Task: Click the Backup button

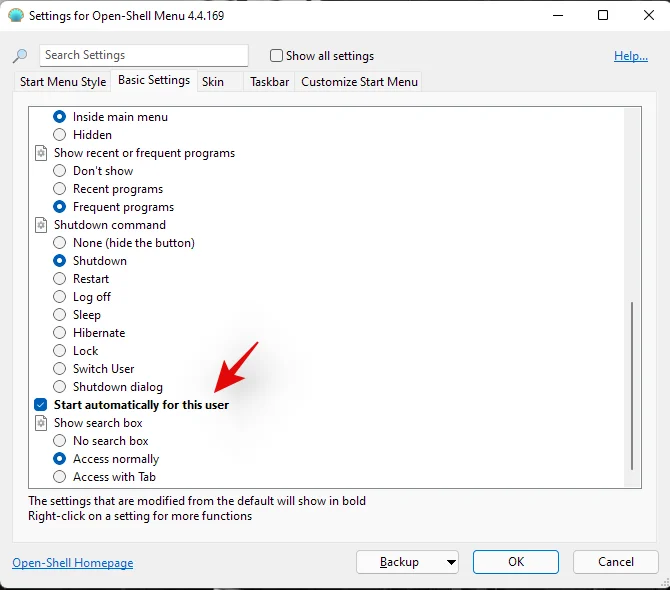Action: coord(399,562)
